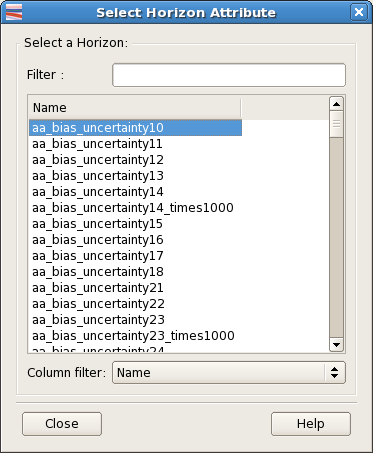The height and width of the screenshot is (453, 373).
Task: Close the Select Horizon Attribute dialog
Action: [359, 12]
